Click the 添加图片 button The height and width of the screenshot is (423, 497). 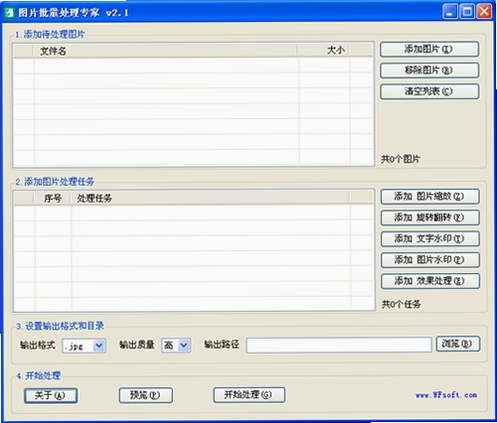[x=429, y=49]
